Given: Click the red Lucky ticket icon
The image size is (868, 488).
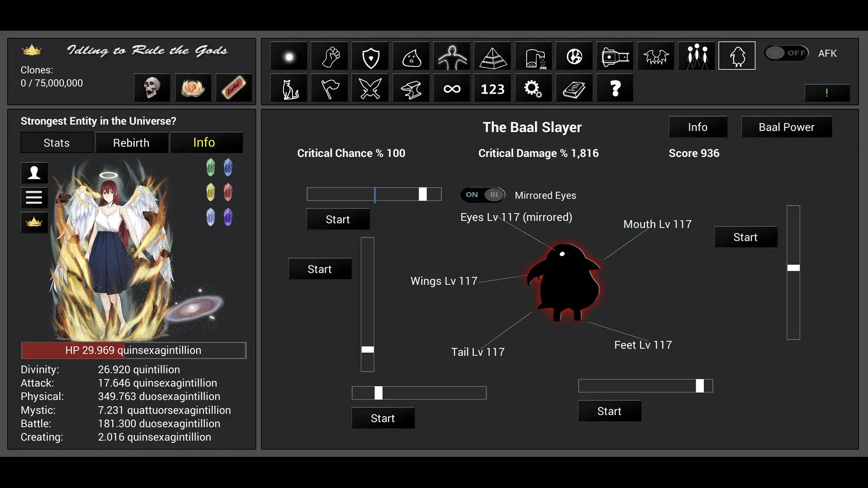Looking at the screenshot, I should click(x=234, y=88).
